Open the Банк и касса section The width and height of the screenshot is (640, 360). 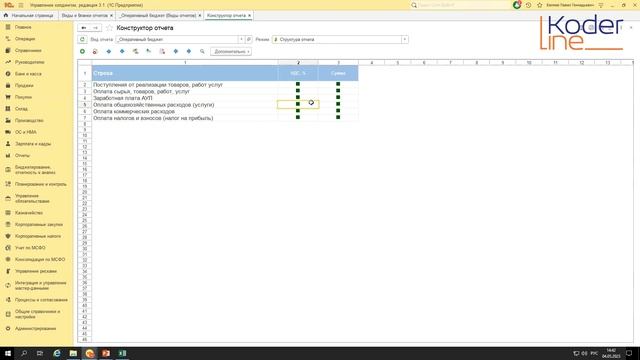pyautogui.click(x=28, y=74)
